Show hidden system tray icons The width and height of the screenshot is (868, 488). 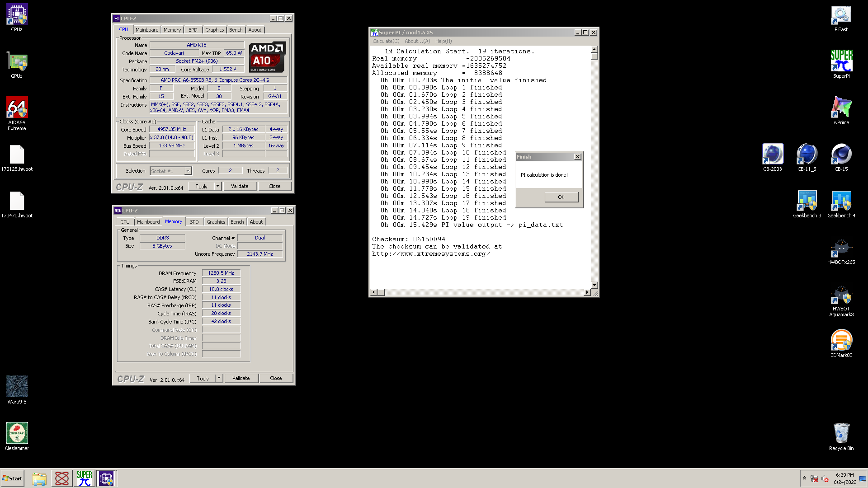click(804, 478)
